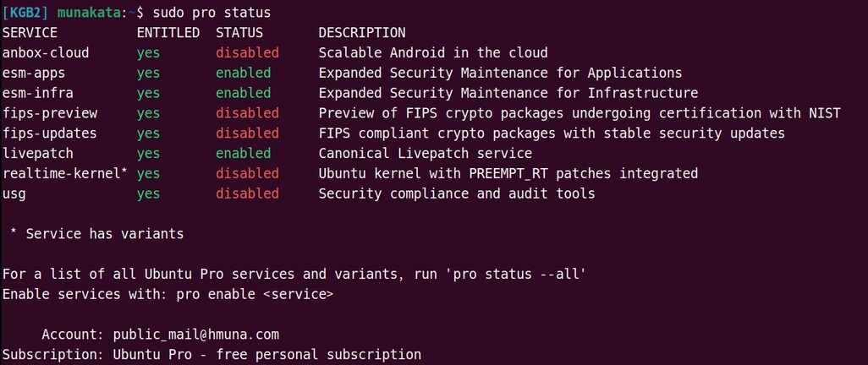Screen dimensions: 868x365
Task: Click the DESCRIPTION column header
Action: coord(361,33)
